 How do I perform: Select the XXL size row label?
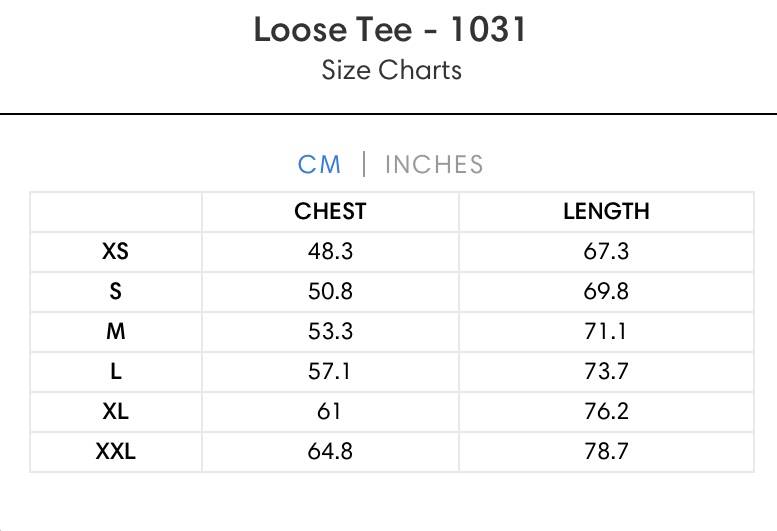click(115, 451)
